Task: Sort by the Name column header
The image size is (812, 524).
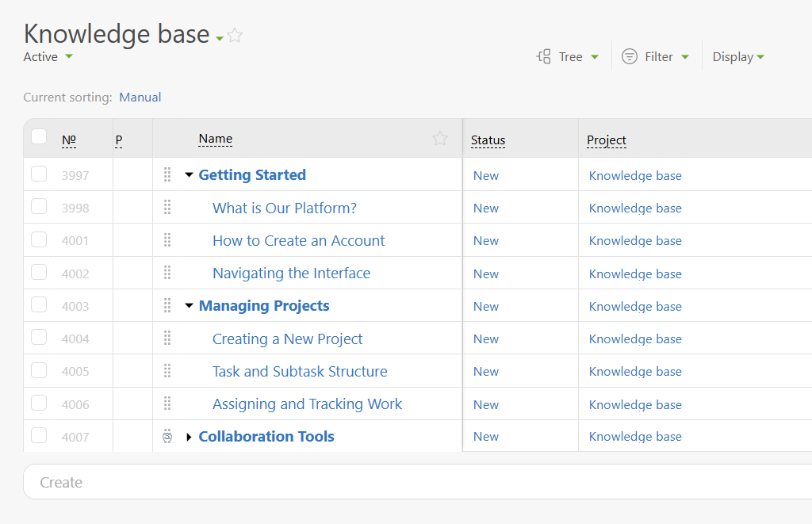Action: pos(216,139)
